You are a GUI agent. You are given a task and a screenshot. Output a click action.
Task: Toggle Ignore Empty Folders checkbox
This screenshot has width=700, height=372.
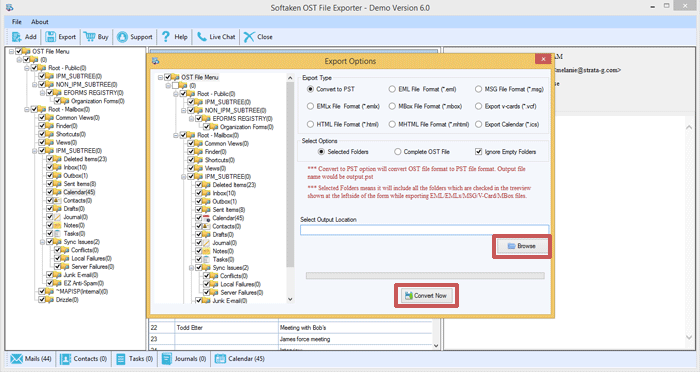(479, 152)
